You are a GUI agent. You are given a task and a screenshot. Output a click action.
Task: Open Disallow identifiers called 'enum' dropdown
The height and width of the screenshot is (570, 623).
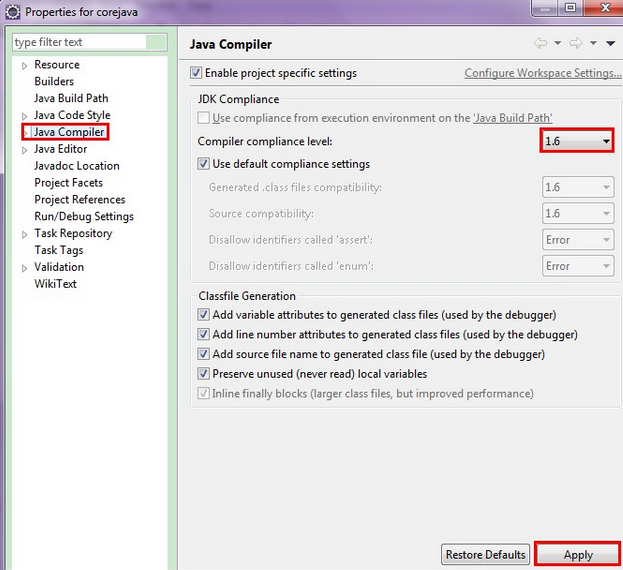pos(578,266)
